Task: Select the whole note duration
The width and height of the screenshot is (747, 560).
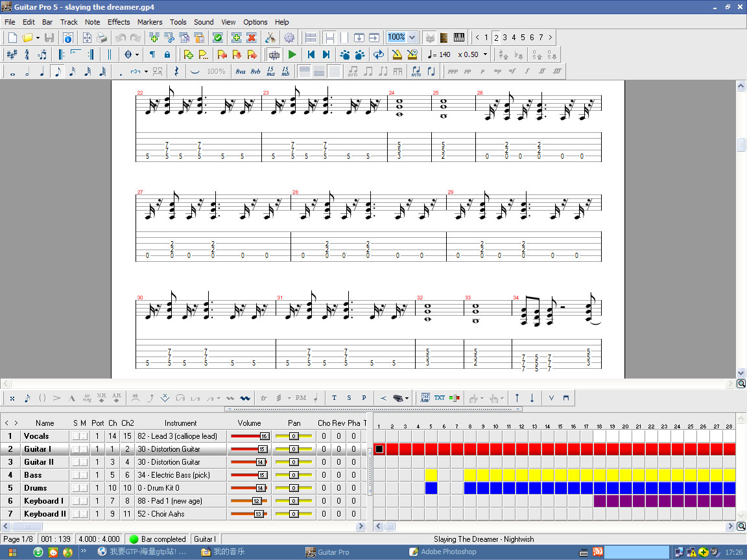Action: (12, 71)
